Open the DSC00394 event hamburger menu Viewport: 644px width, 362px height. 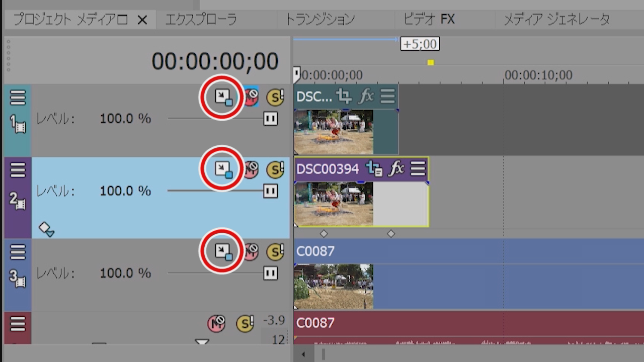point(418,168)
